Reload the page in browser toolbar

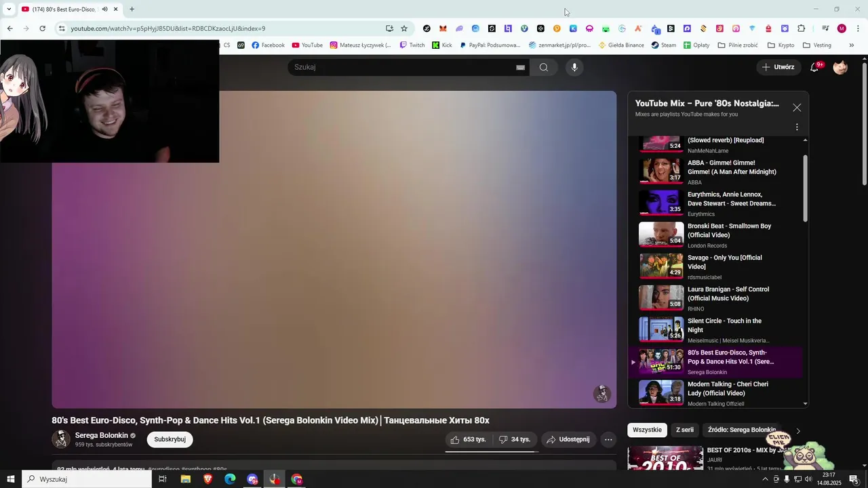(x=42, y=28)
